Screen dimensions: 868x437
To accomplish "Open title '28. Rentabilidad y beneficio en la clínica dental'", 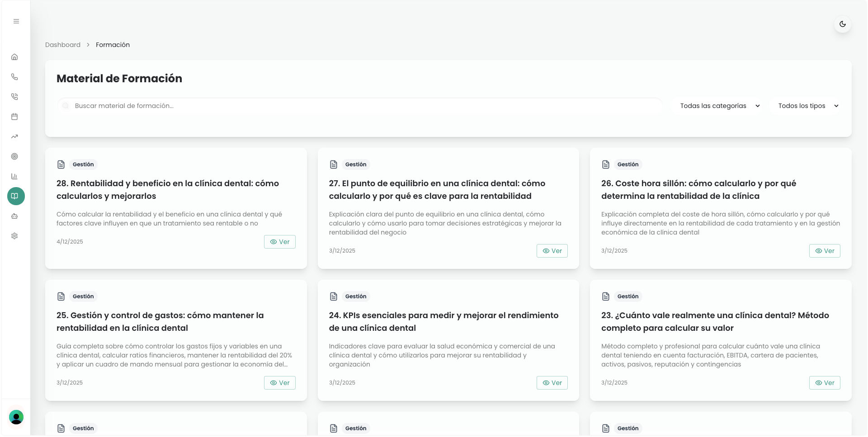I will click(x=168, y=190).
